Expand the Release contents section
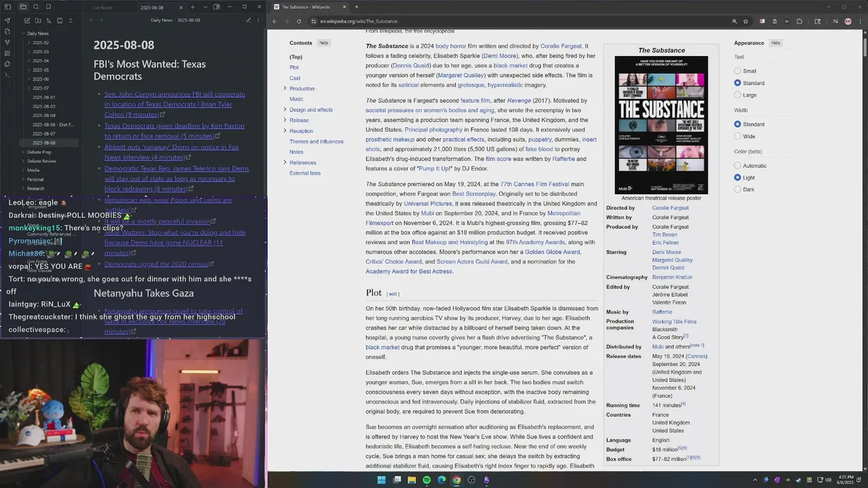This screenshot has height=488, width=868. pos(285,120)
